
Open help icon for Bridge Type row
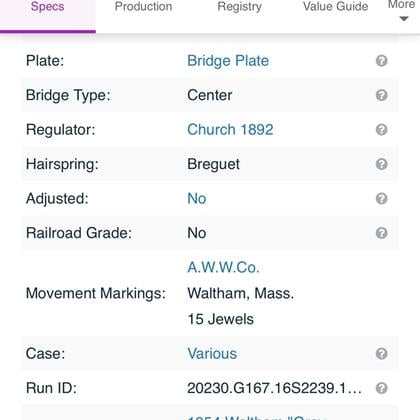click(381, 95)
